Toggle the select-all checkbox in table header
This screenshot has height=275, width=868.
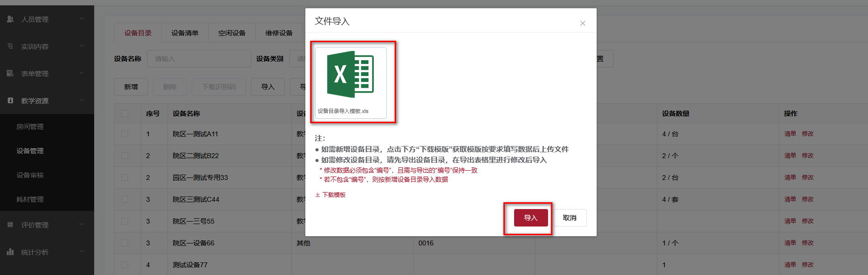pyautogui.click(x=125, y=113)
